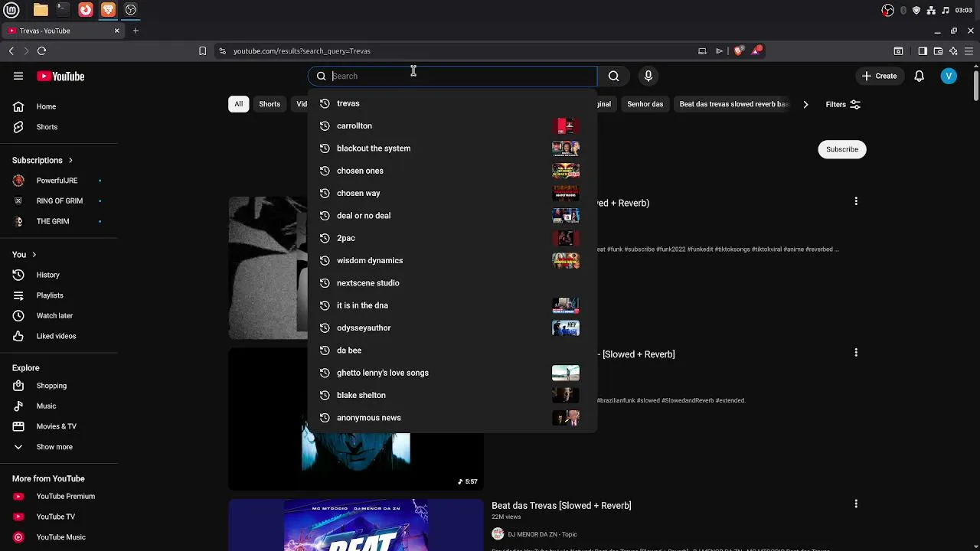The width and height of the screenshot is (980, 551).
Task: Choose the carrollton search suggestion
Action: click(452, 126)
